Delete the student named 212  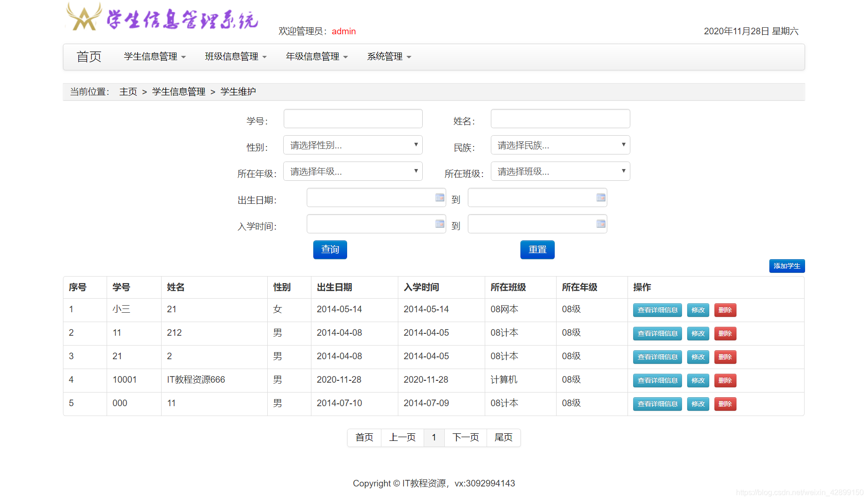(725, 333)
